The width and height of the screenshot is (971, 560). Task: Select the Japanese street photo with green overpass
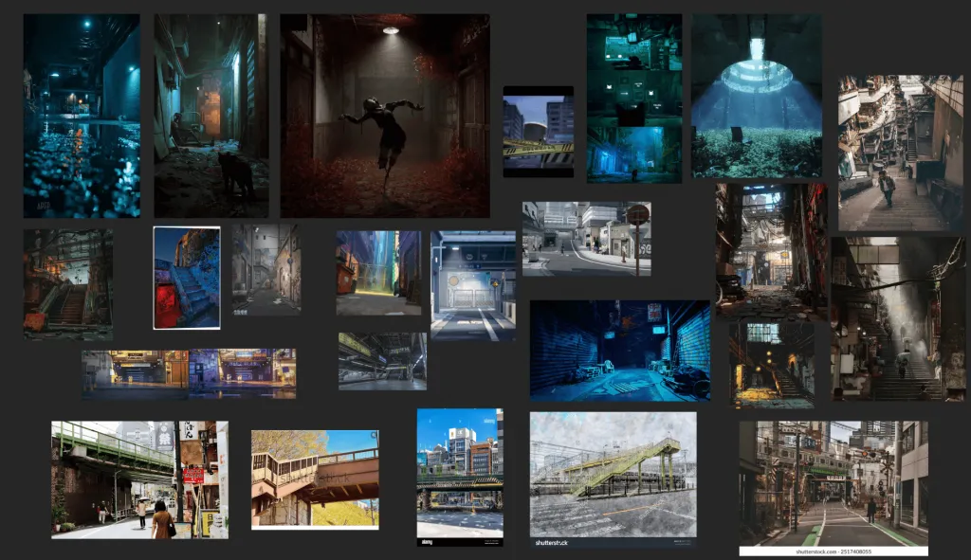pyautogui.click(x=139, y=479)
